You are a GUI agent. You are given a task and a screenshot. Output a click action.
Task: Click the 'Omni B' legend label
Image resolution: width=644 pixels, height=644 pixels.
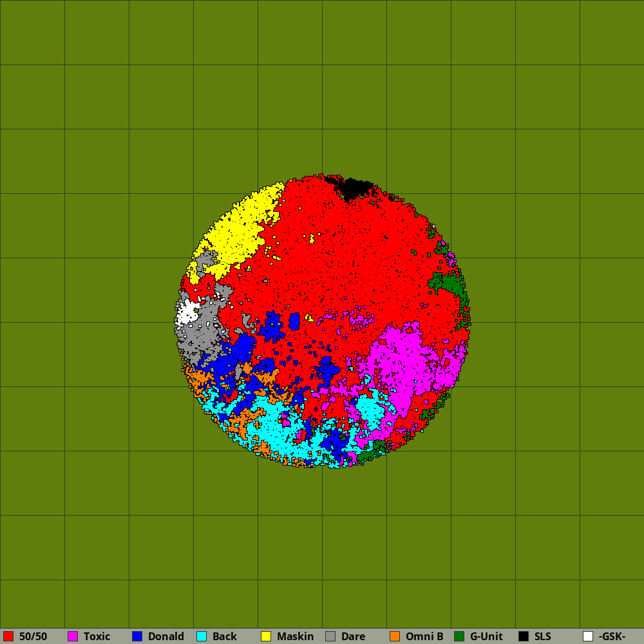click(x=424, y=636)
